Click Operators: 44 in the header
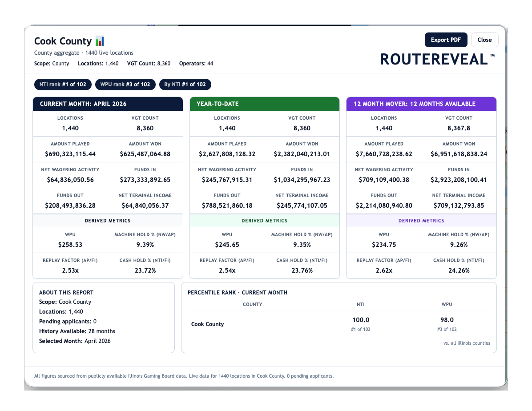This screenshot has width=532, height=411. (x=196, y=64)
